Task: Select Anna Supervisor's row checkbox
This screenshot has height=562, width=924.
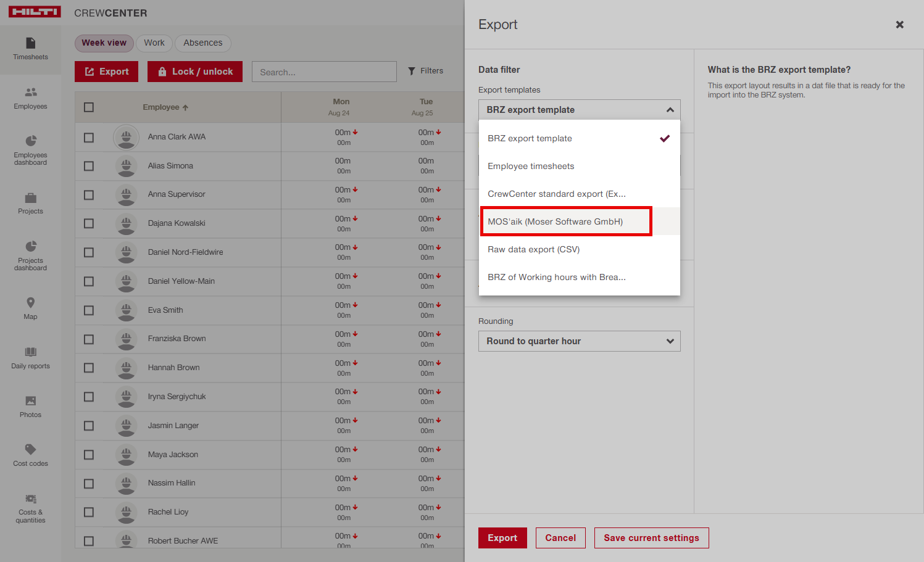Action: (x=89, y=195)
